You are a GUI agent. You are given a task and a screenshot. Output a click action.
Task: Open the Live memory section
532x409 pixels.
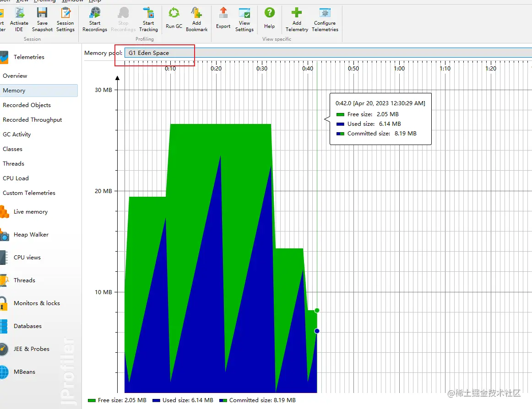tap(31, 212)
